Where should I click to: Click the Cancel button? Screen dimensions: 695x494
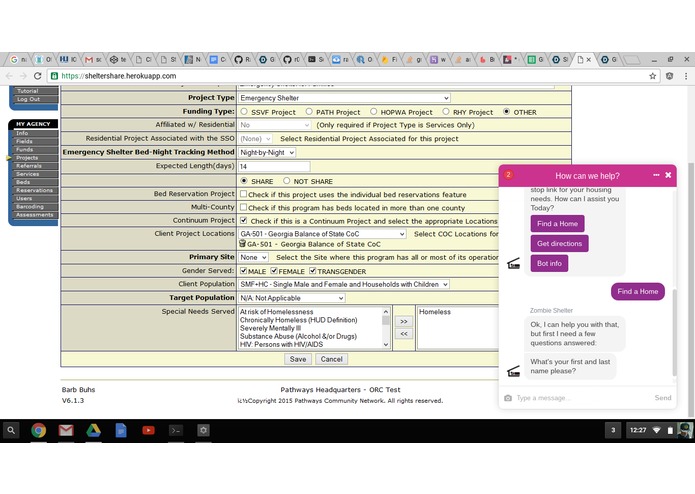(332, 359)
